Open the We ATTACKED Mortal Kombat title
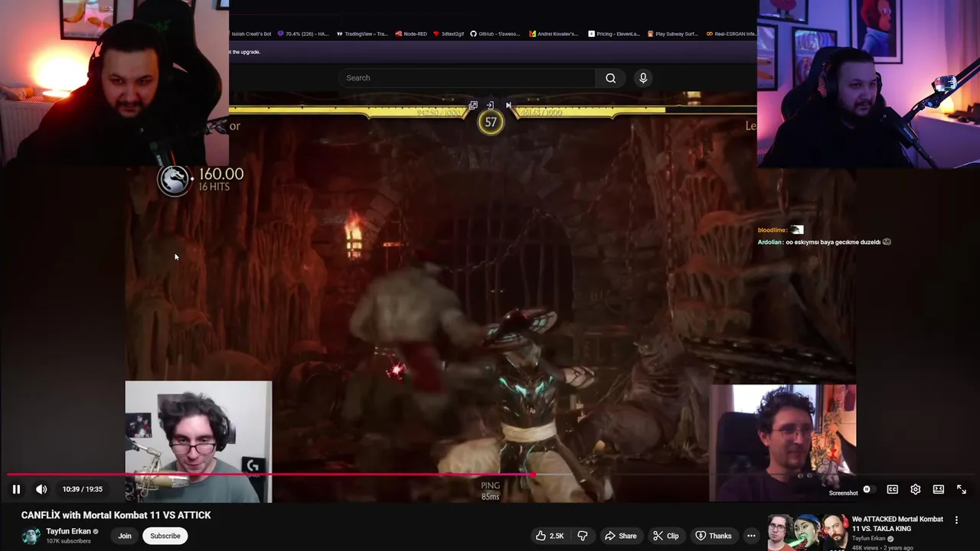Viewport: 980px width, 551px height. click(898, 523)
